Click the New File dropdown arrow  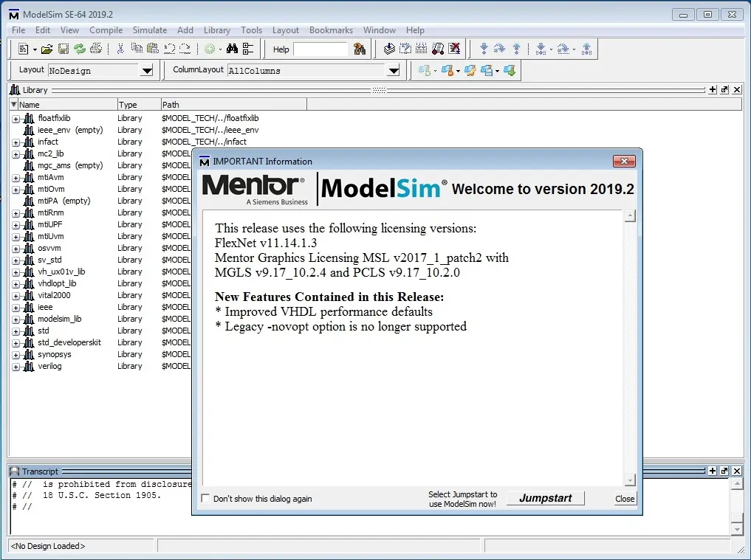(x=35, y=49)
